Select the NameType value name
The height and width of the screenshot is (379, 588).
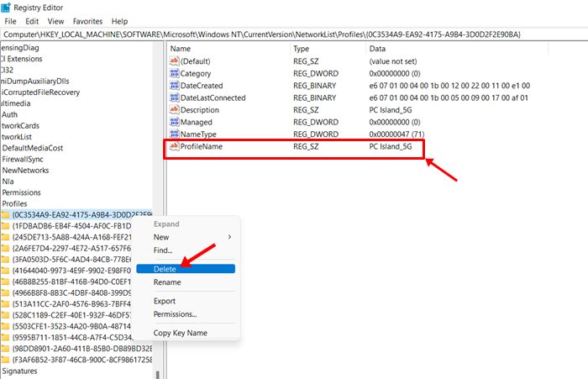(x=198, y=134)
